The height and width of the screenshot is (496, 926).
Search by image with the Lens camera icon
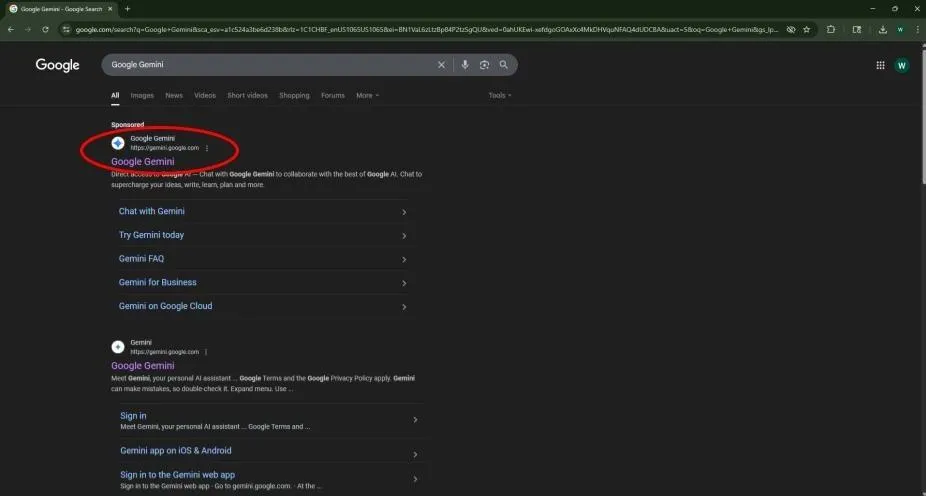(484, 65)
